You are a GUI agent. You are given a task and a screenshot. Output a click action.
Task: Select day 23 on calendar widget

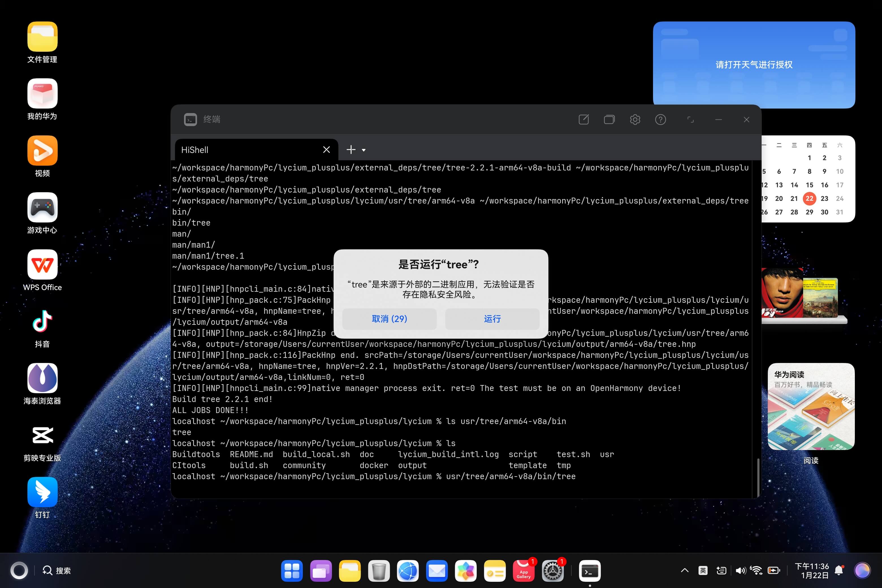tap(824, 198)
